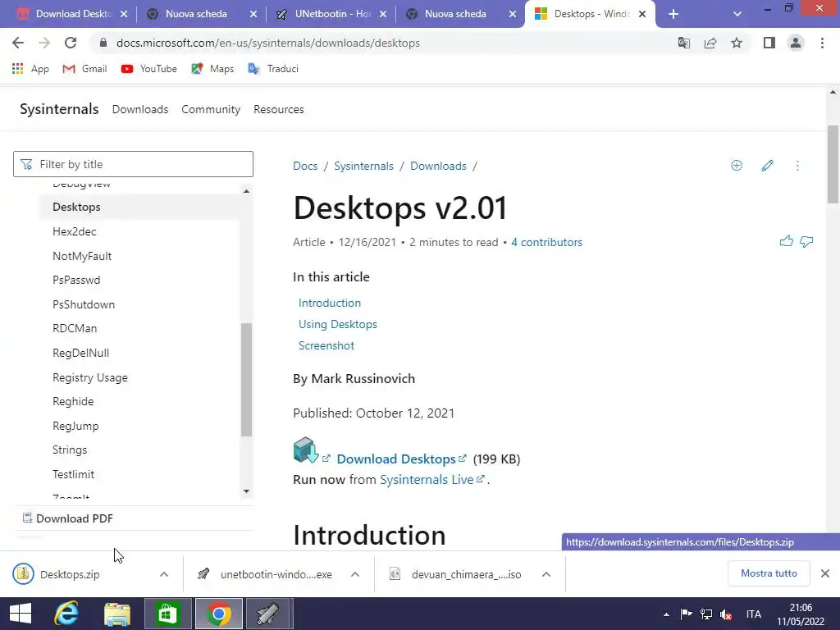Open the App shortcuts bookmark
Image resolution: width=840 pixels, height=630 pixels.
coord(30,69)
